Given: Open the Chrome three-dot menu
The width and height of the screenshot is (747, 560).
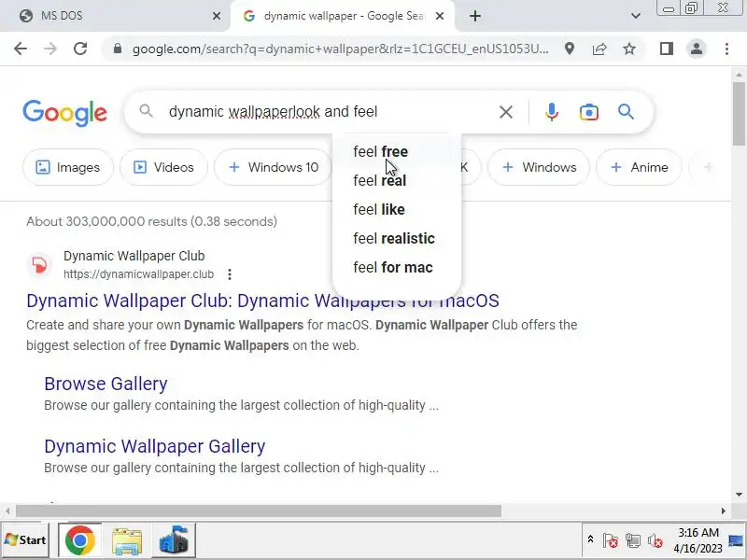Looking at the screenshot, I should pyautogui.click(x=726, y=49).
